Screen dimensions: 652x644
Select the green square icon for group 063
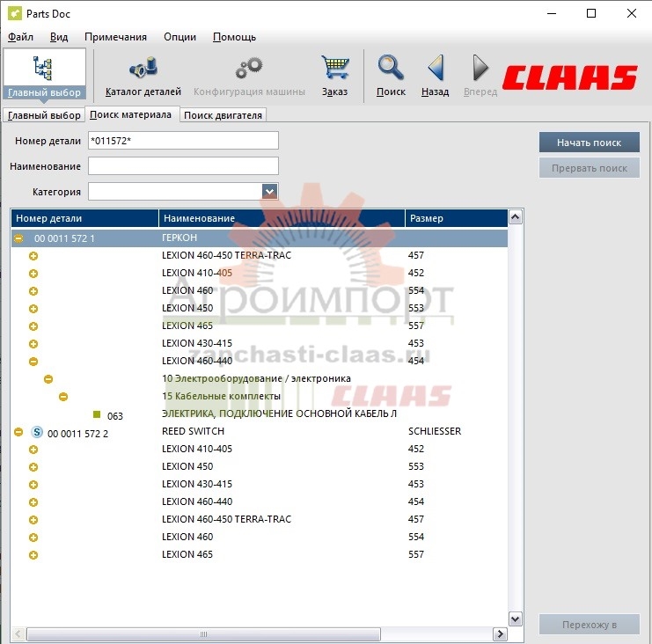tap(97, 414)
